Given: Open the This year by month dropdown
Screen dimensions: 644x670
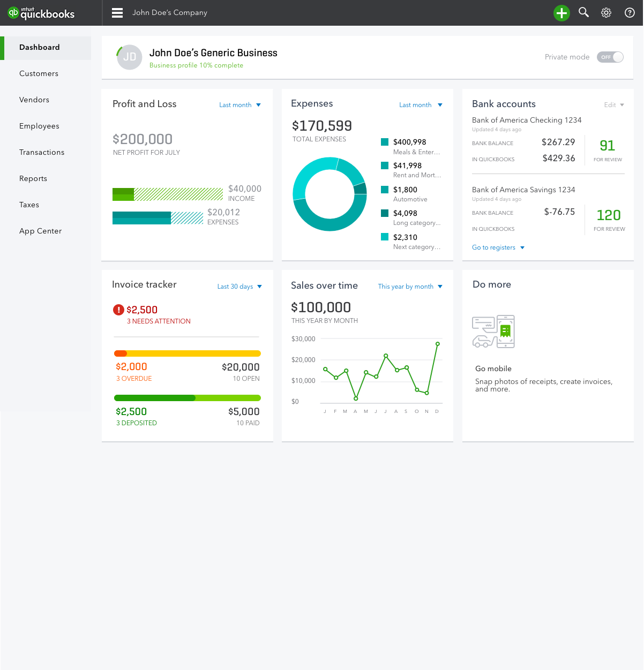Looking at the screenshot, I should point(410,287).
